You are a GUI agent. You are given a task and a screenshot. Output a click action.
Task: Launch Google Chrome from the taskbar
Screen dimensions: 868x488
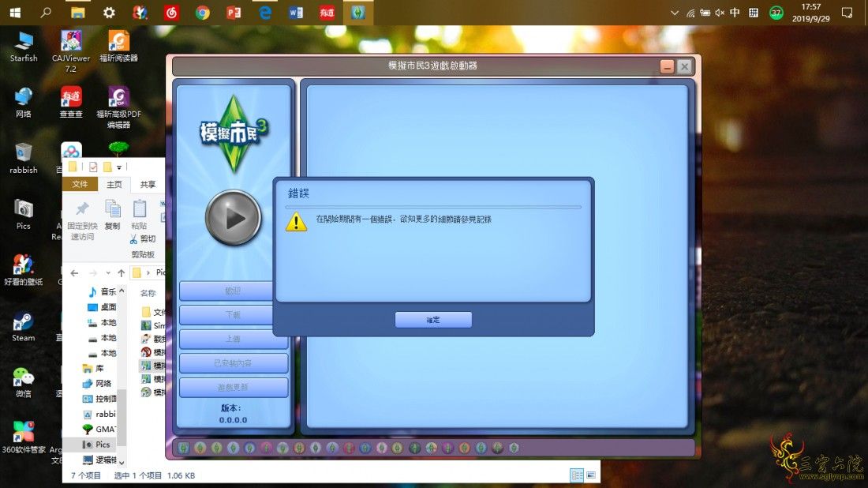[203, 13]
